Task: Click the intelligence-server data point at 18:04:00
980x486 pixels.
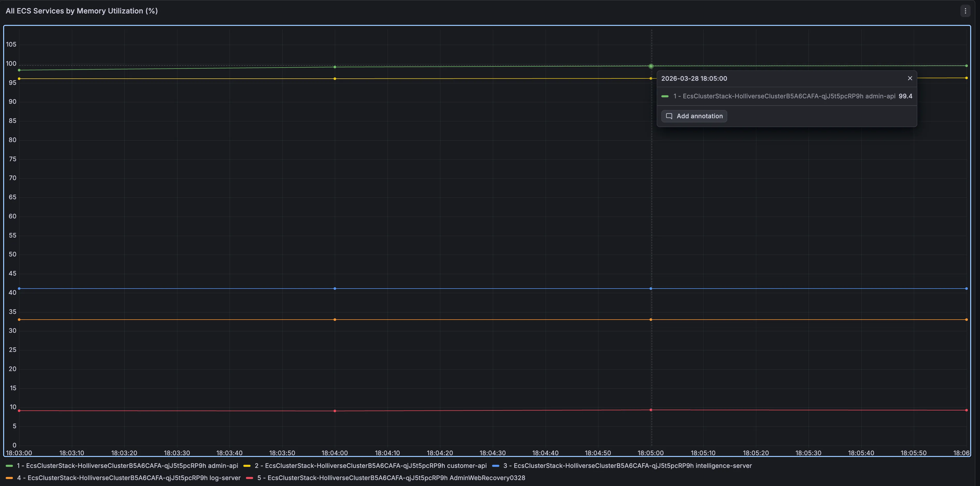Action: tap(335, 289)
